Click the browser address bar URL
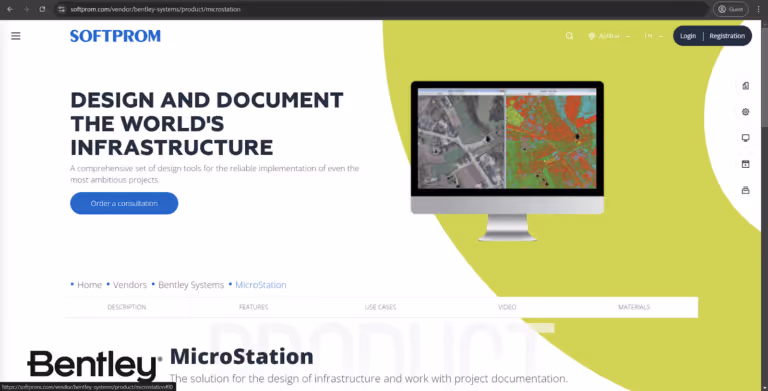This screenshot has width=768, height=391. (x=155, y=9)
